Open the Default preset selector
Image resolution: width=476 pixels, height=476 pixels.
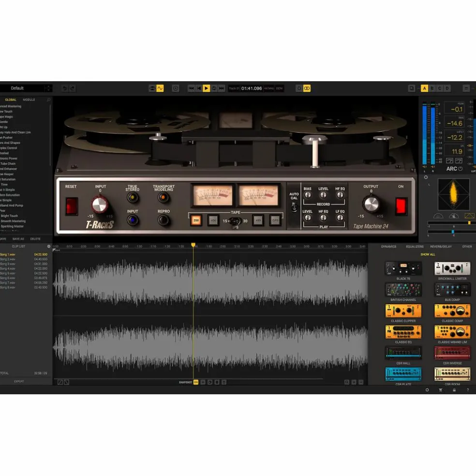[x=22, y=88]
